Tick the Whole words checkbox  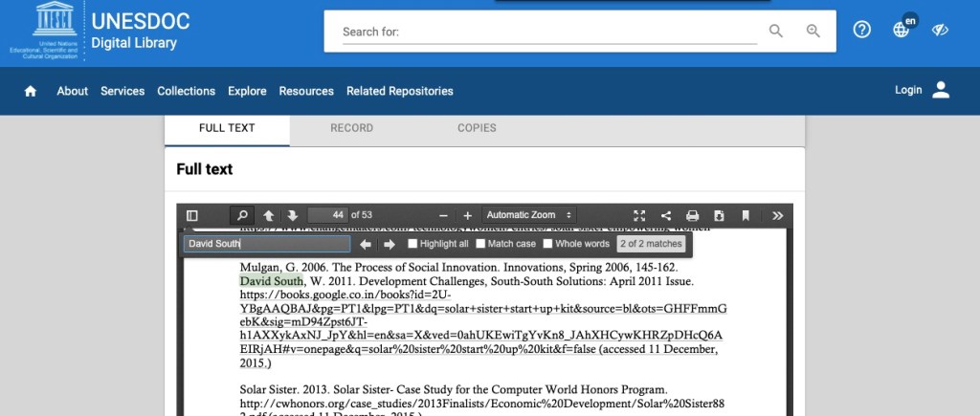548,244
